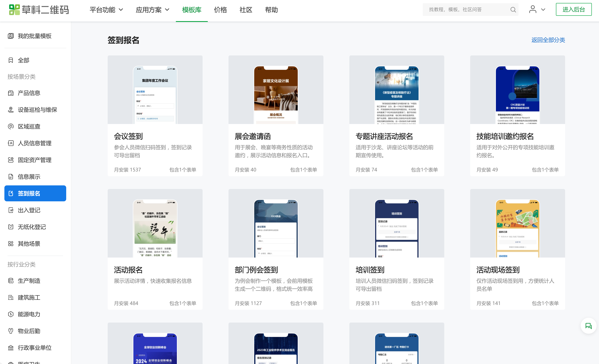Open the 价格 menu item
The height and width of the screenshot is (364, 599).
click(x=220, y=10)
